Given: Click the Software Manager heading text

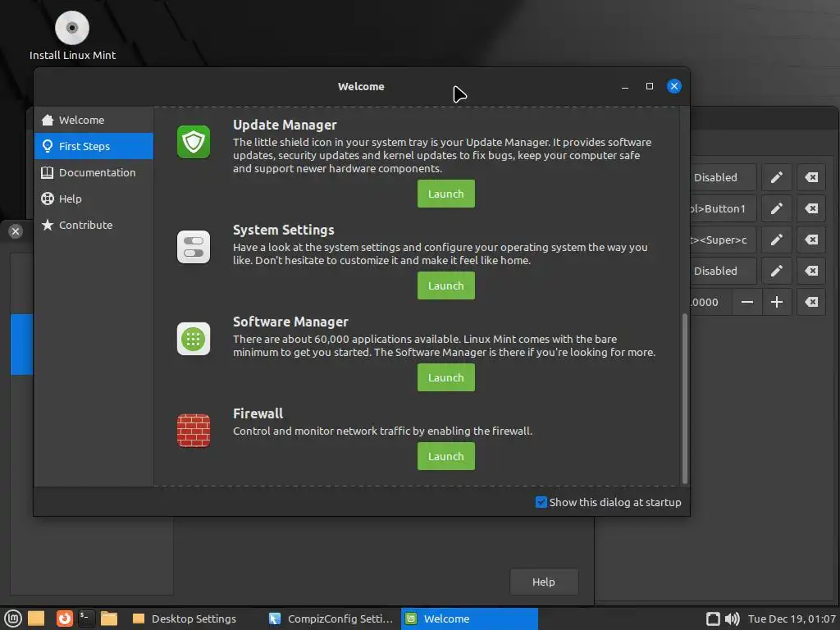Looking at the screenshot, I should pyautogui.click(x=290, y=322).
